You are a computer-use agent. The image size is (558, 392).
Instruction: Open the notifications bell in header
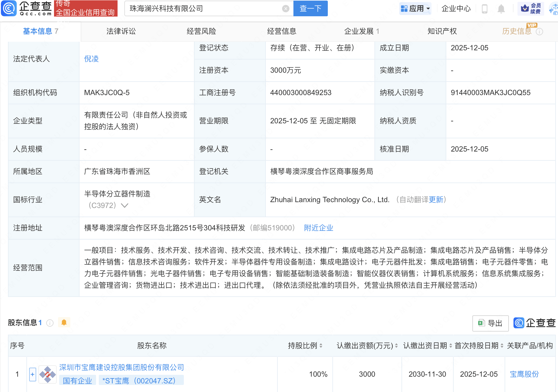[501, 9]
